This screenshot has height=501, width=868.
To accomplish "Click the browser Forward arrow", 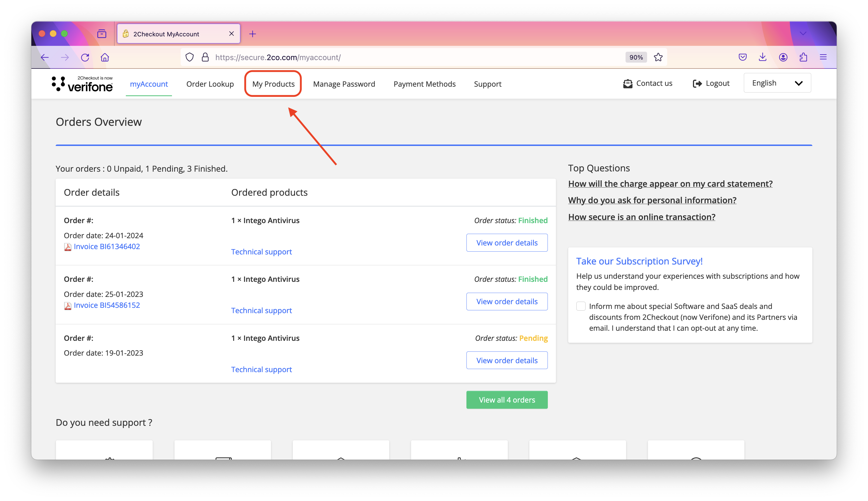I will tap(65, 58).
